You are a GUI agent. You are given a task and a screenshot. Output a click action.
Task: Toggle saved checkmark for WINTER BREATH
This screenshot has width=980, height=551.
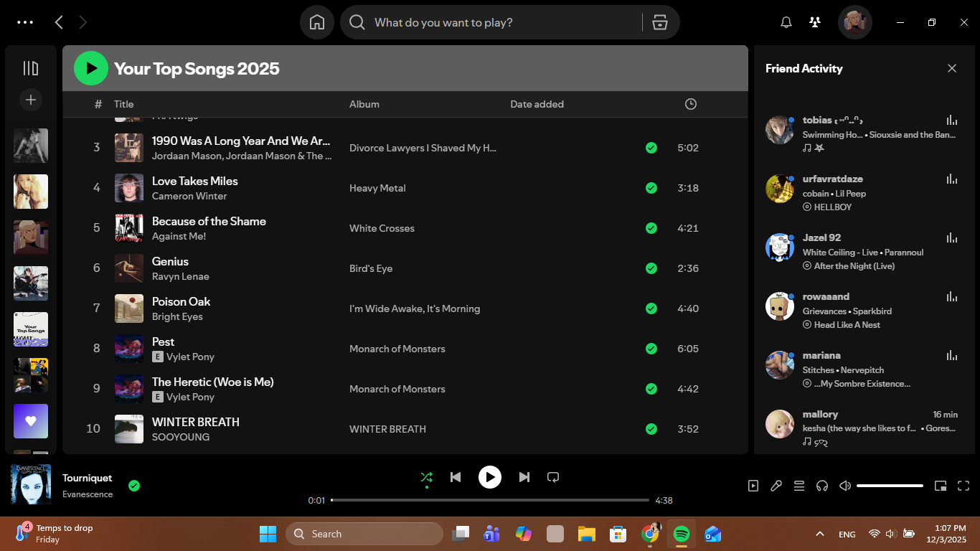pos(651,429)
